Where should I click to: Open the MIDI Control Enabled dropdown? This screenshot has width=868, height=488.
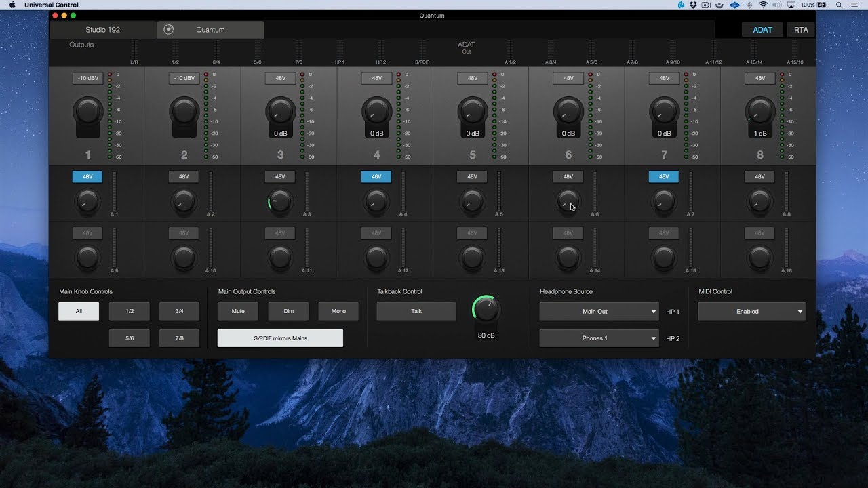pos(751,312)
